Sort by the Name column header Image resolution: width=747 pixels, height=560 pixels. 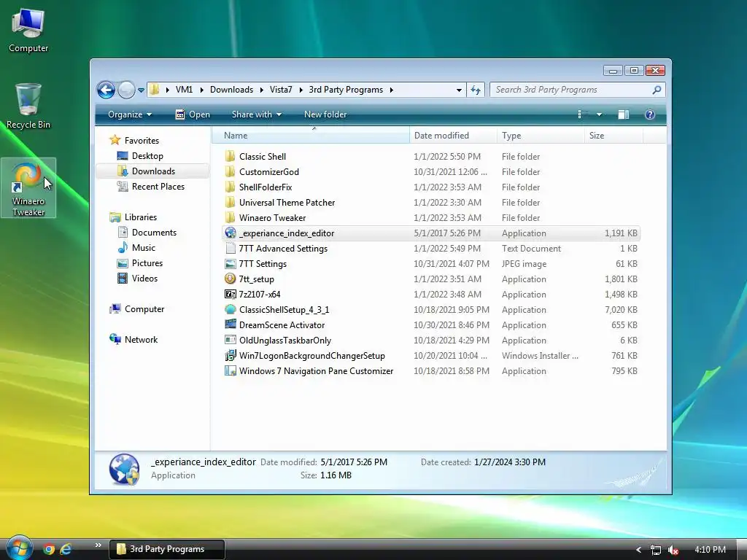pyautogui.click(x=310, y=135)
